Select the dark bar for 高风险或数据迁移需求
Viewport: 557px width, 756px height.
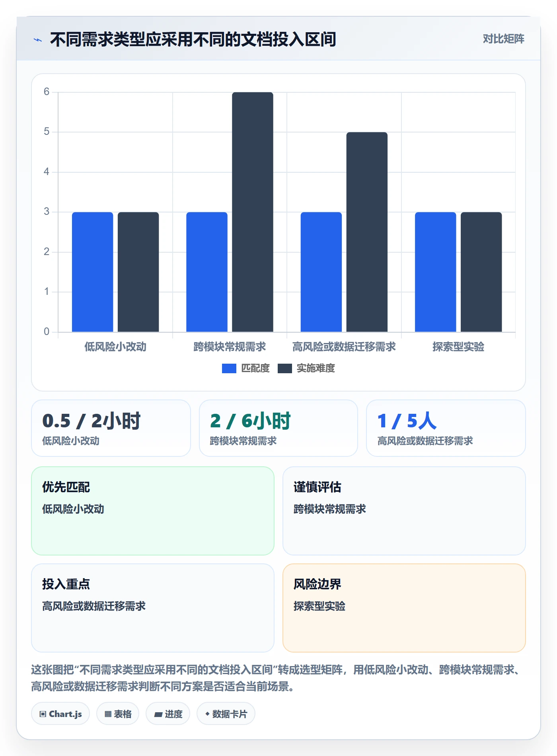pos(367,232)
